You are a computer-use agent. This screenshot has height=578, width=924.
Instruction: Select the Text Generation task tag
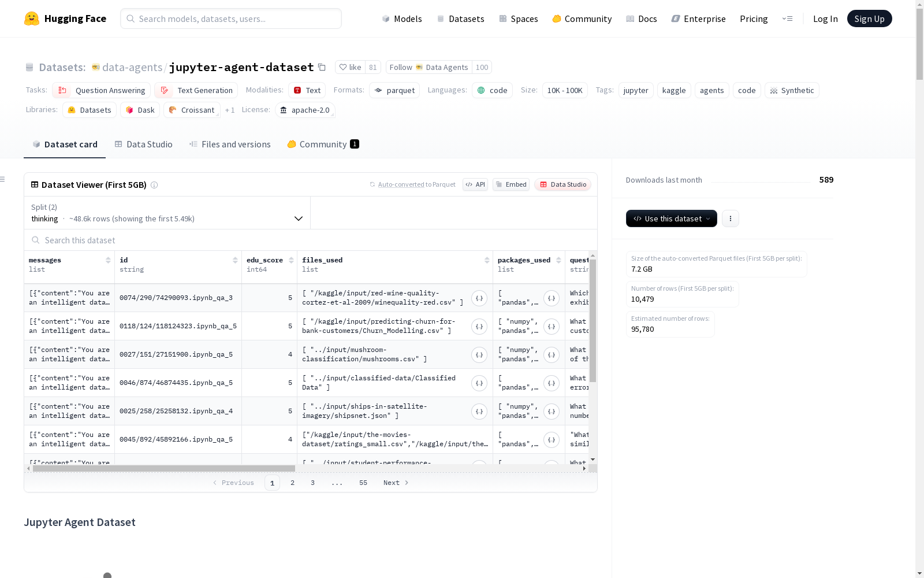pyautogui.click(x=196, y=91)
